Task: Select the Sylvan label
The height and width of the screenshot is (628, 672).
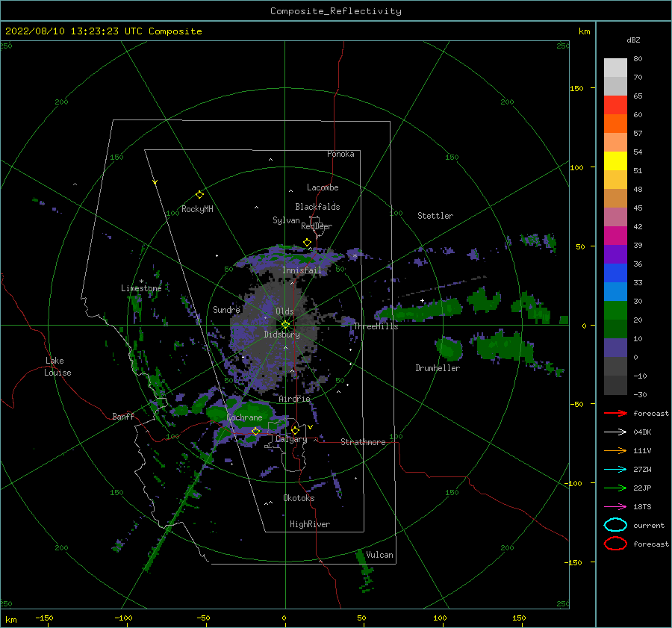Action: point(286,220)
